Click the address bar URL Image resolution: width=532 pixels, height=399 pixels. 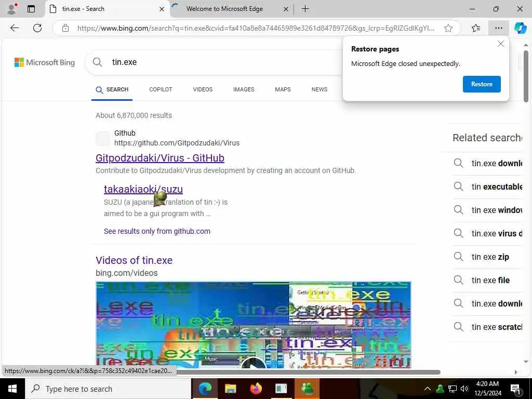coord(256,28)
